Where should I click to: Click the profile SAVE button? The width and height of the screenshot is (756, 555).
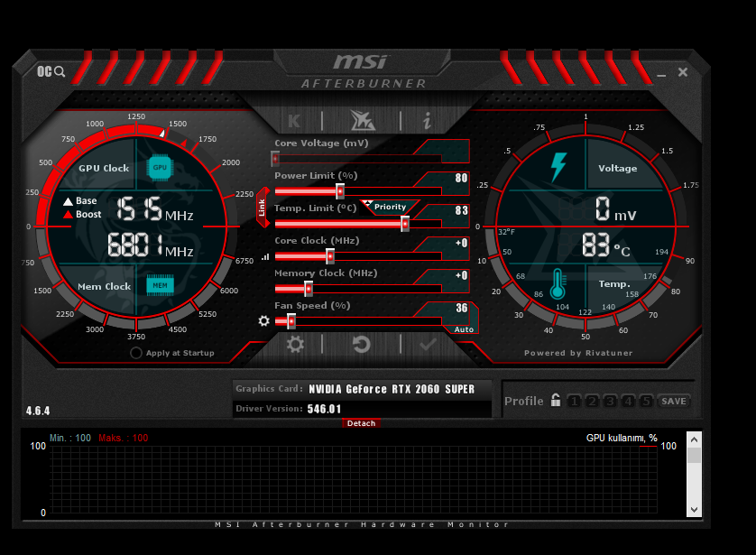[x=674, y=402]
